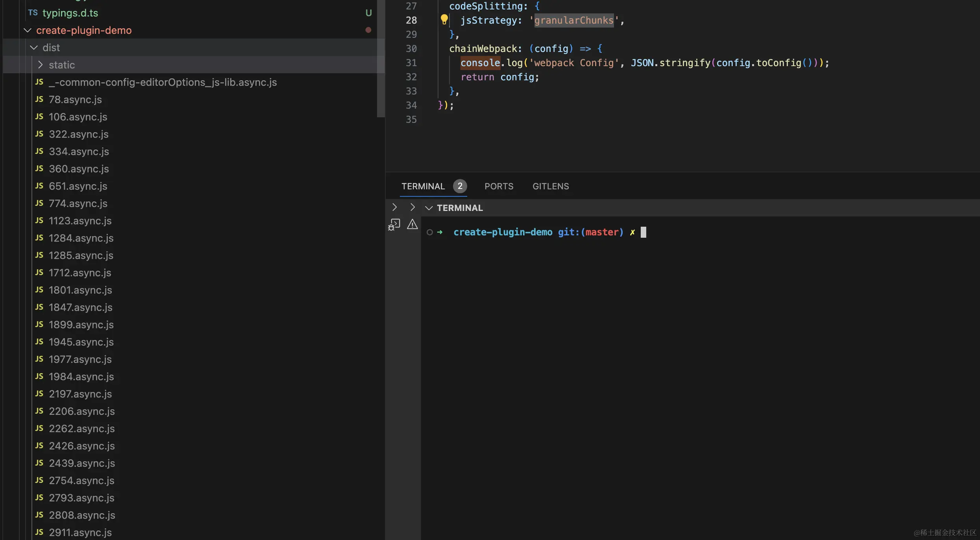Select 1847.async.js file
Viewport: 980px width, 540px height.
click(81, 307)
